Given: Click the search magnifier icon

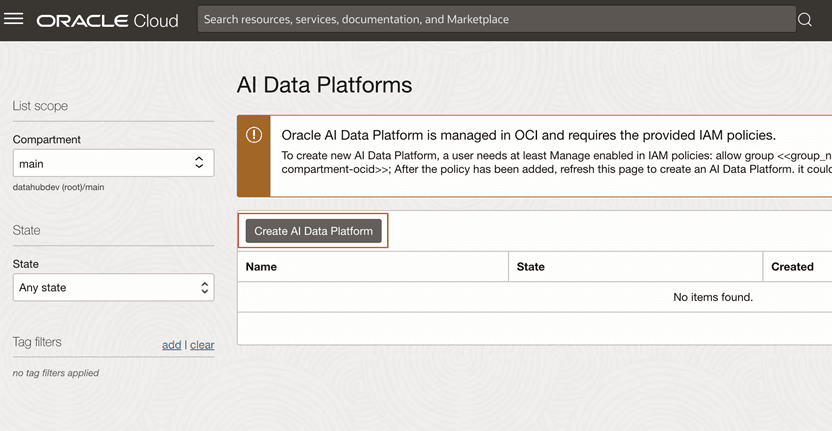Looking at the screenshot, I should [x=805, y=20].
